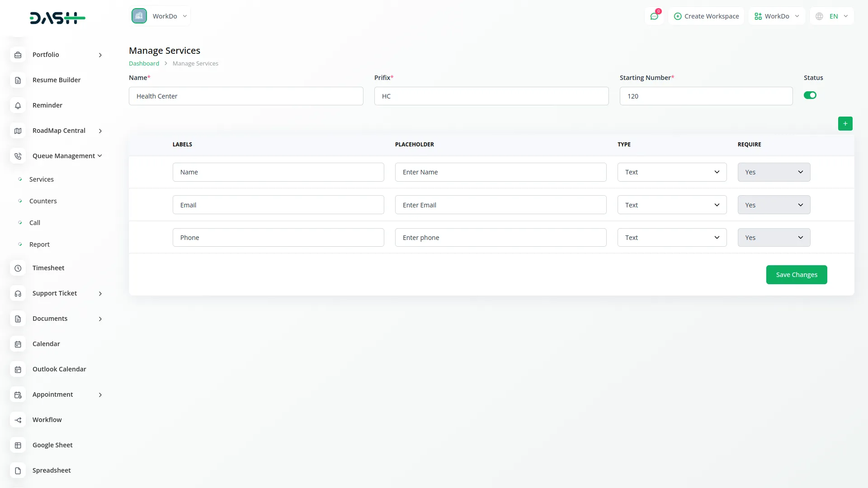Click the Google Sheet grid icon
Image resolution: width=868 pixels, height=488 pixels.
18,445
